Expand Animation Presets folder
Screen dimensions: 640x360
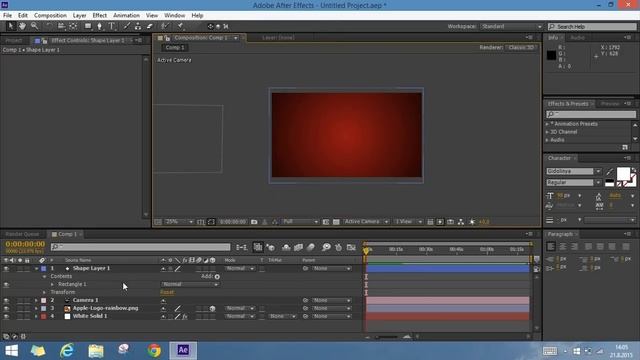pos(547,124)
